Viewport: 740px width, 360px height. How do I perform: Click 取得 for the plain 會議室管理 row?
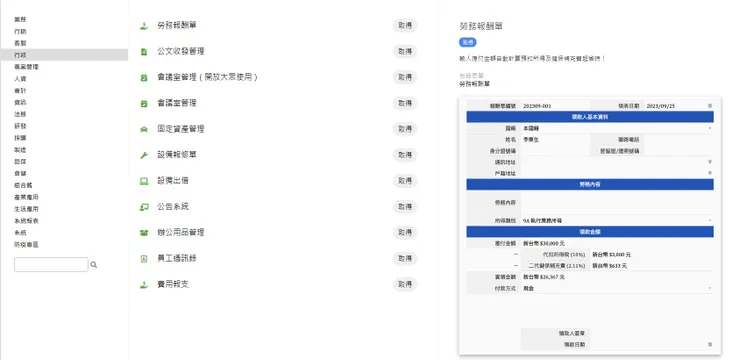(x=405, y=103)
